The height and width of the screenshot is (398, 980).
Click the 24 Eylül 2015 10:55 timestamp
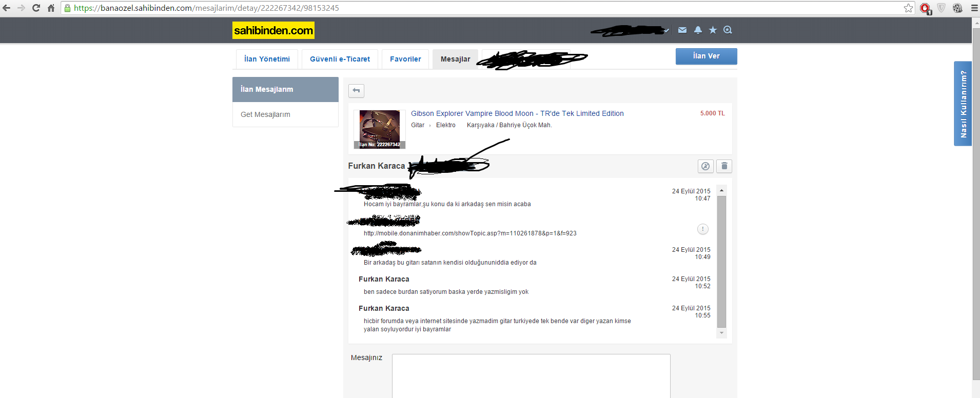(691, 312)
